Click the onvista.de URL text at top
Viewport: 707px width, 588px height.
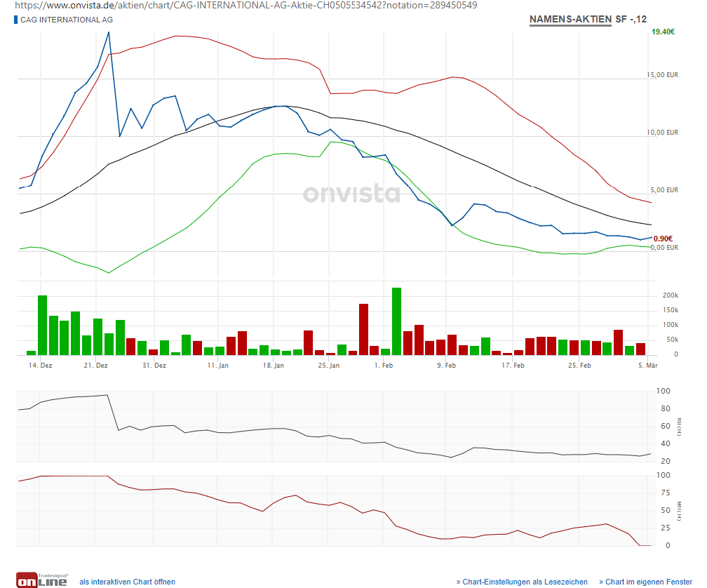[x=245, y=6]
